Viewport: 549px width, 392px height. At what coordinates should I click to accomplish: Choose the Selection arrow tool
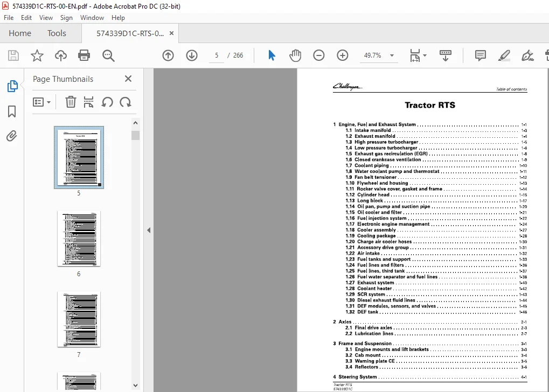pyautogui.click(x=272, y=55)
